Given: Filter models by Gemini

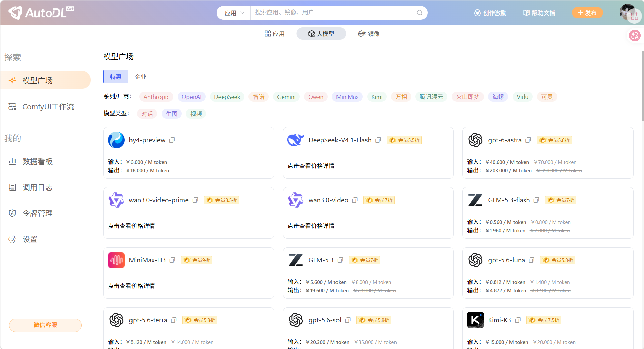Looking at the screenshot, I should [286, 97].
